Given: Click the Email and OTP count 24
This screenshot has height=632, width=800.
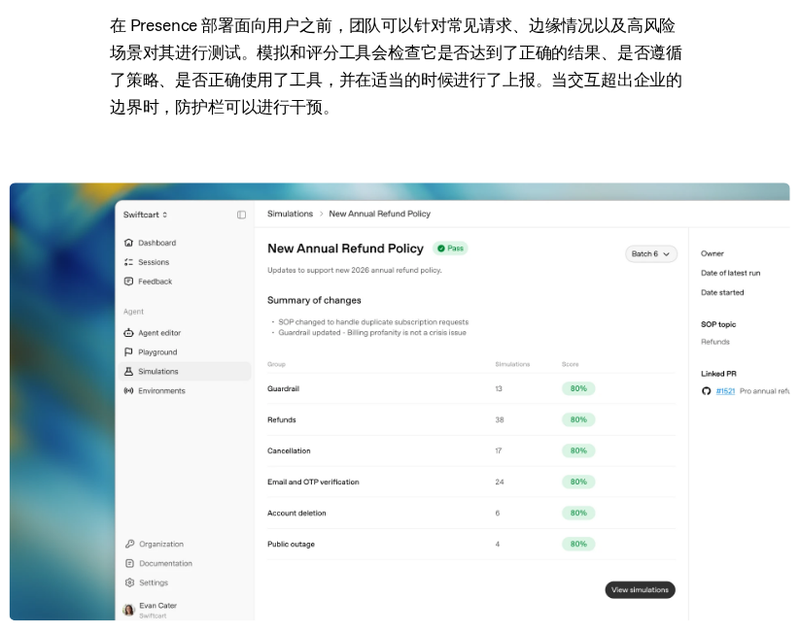Looking at the screenshot, I should (499, 482).
